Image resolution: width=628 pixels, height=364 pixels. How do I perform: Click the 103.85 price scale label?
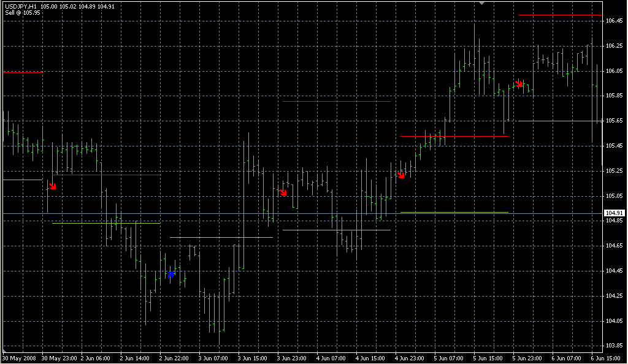[x=614, y=346]
